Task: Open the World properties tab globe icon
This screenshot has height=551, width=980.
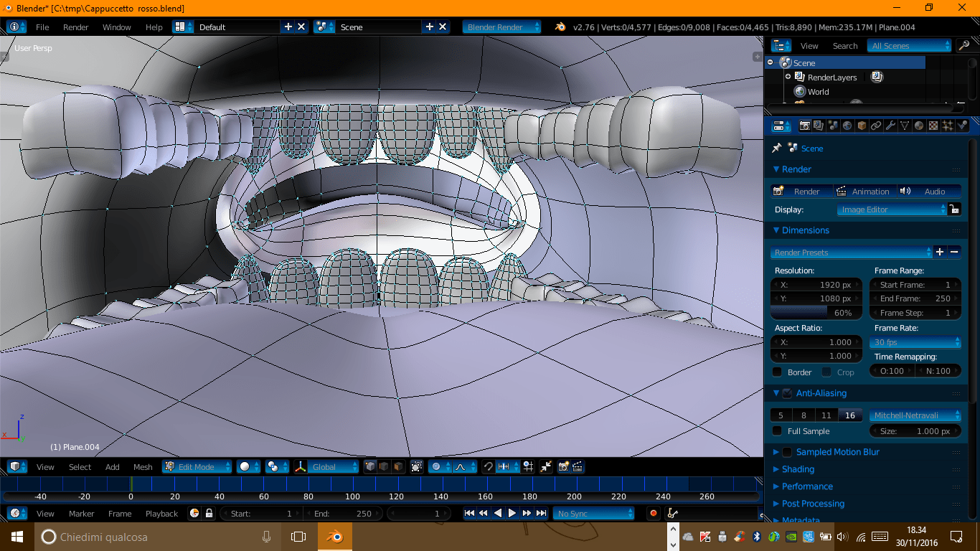Action: [847, 126]
